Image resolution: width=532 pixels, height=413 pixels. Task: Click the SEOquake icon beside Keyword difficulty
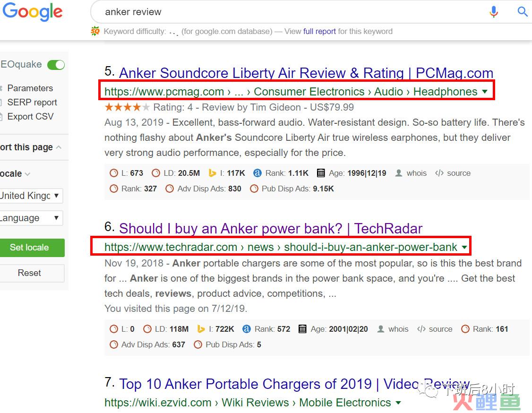tap(95, 31)
